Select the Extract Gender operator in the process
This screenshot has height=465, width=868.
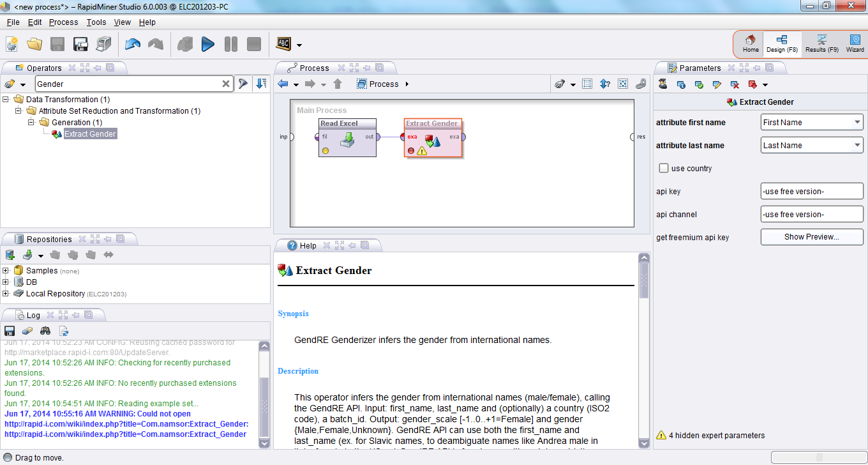433,137
